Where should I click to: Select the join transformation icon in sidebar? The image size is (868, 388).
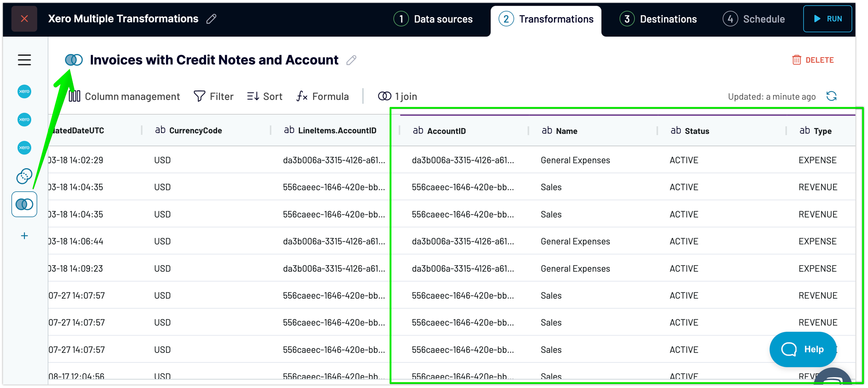(x=24, y=204)
